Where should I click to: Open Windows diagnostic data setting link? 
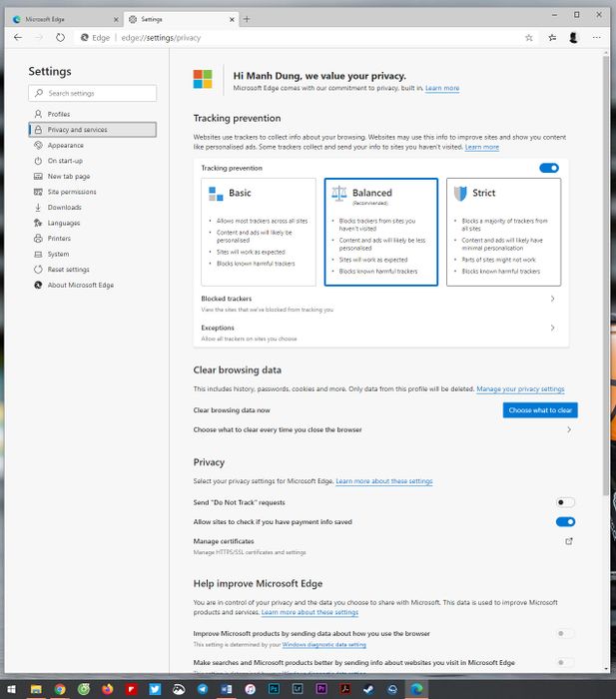(x=324, y=645)
